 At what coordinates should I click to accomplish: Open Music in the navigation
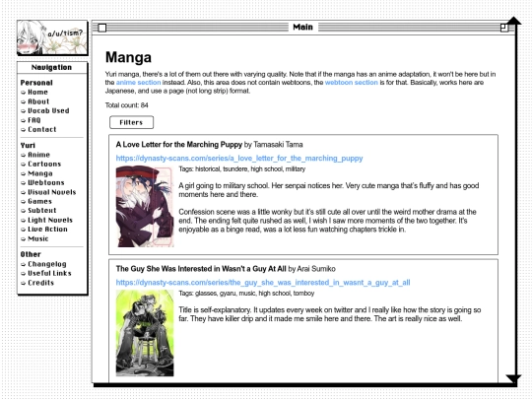38,238
